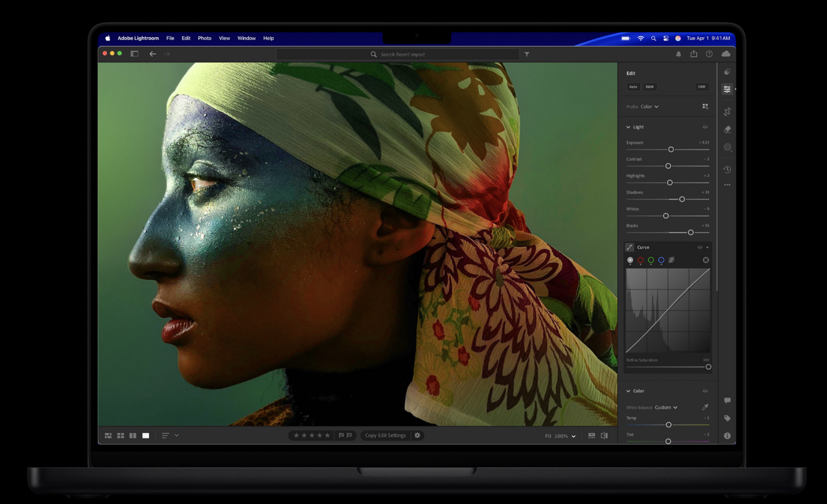Click the share export icon

point(694,54)
